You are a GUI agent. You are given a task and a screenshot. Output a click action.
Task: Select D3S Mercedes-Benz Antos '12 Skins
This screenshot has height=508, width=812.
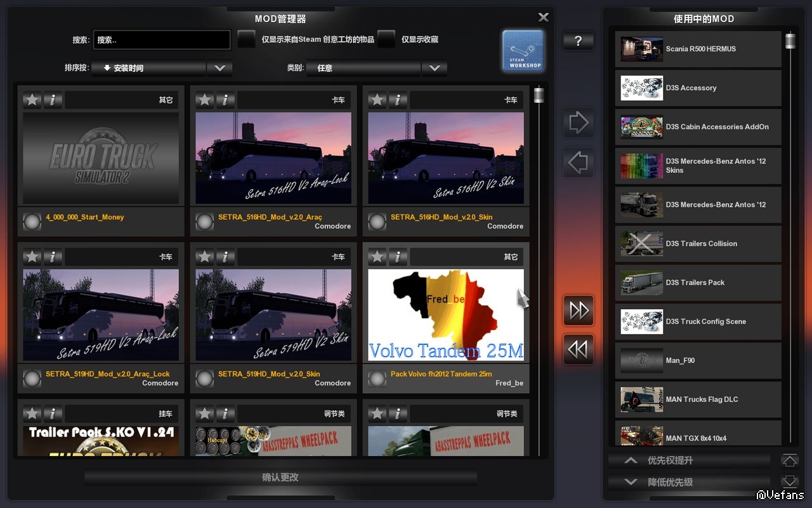pyautogui.click(x=698, y=166)
